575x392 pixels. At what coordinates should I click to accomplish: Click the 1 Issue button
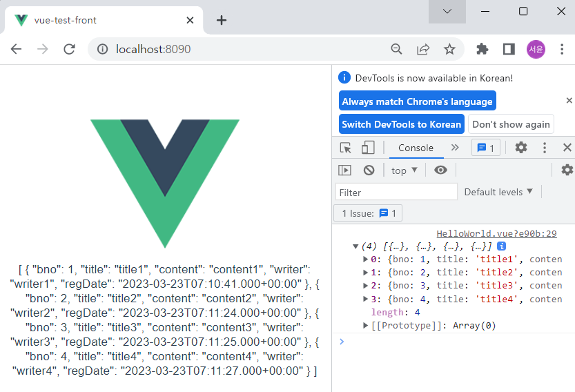click(368, 213)
